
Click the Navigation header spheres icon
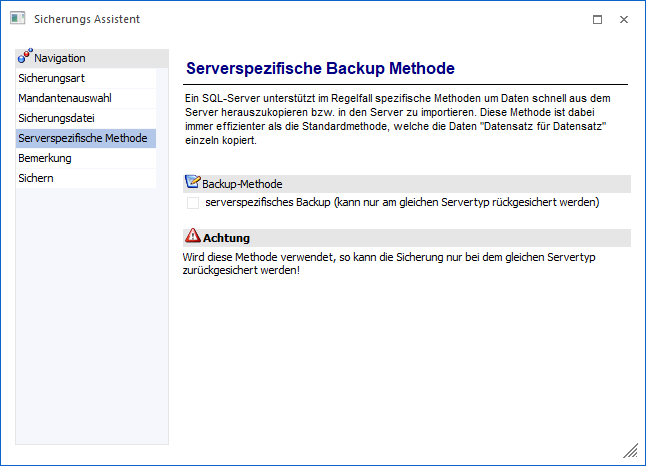[25, 58]
